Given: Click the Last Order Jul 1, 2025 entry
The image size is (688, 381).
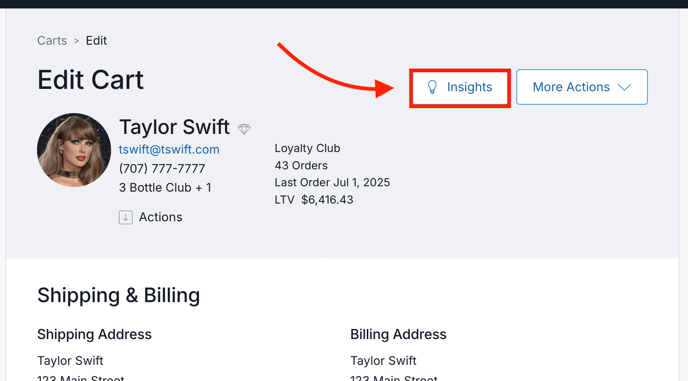Looking at the screenshot, I should (332, 183).
